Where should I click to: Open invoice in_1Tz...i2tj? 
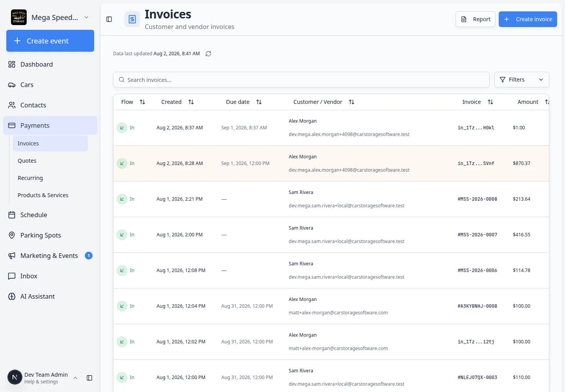(476, 342)
